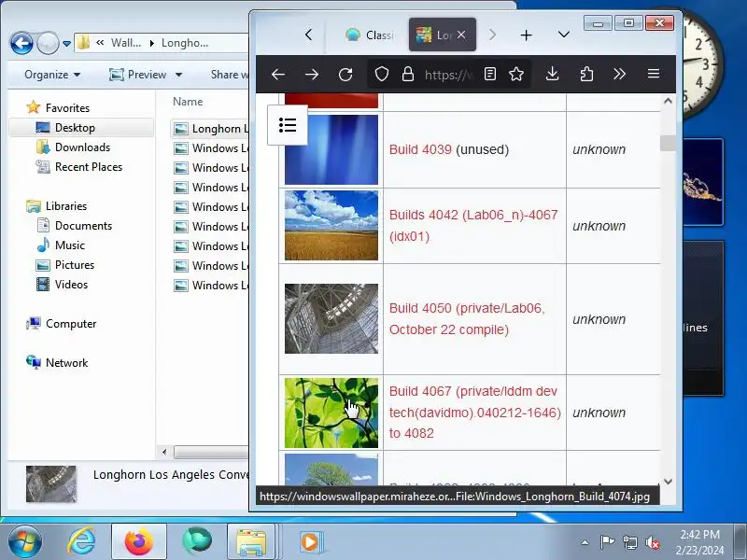Open Music library
Image resolution: width=747 pixels, height=560 pixels.
tap(69, 245)
